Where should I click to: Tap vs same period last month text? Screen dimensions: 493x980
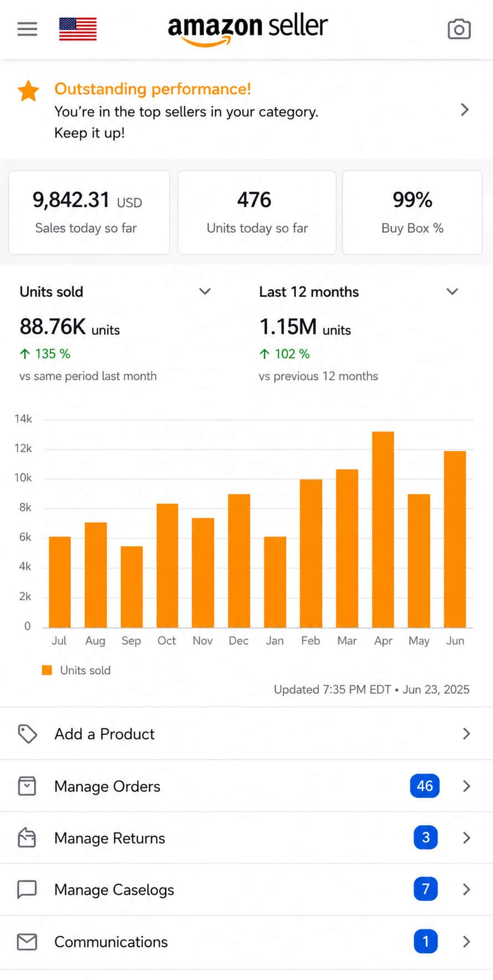[x=88, y=376]
